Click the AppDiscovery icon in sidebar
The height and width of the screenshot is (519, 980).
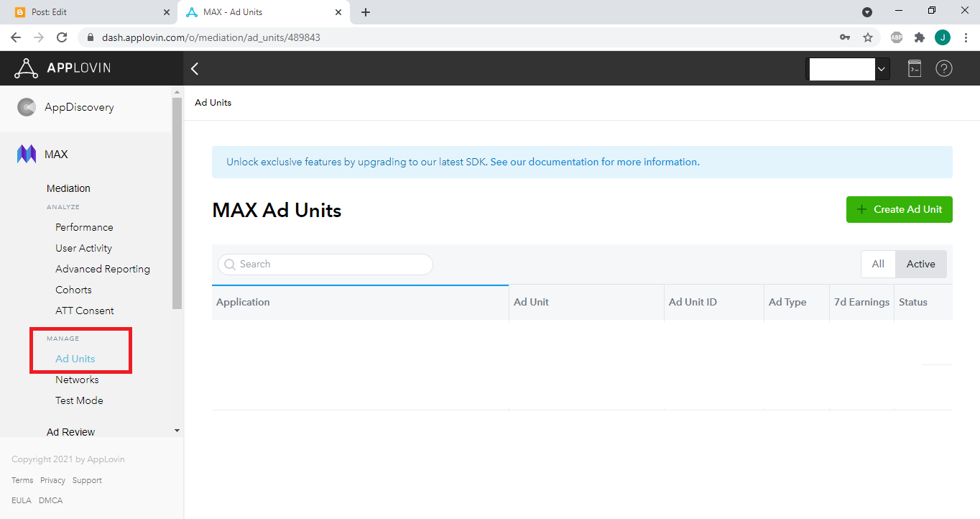(27, 107)
